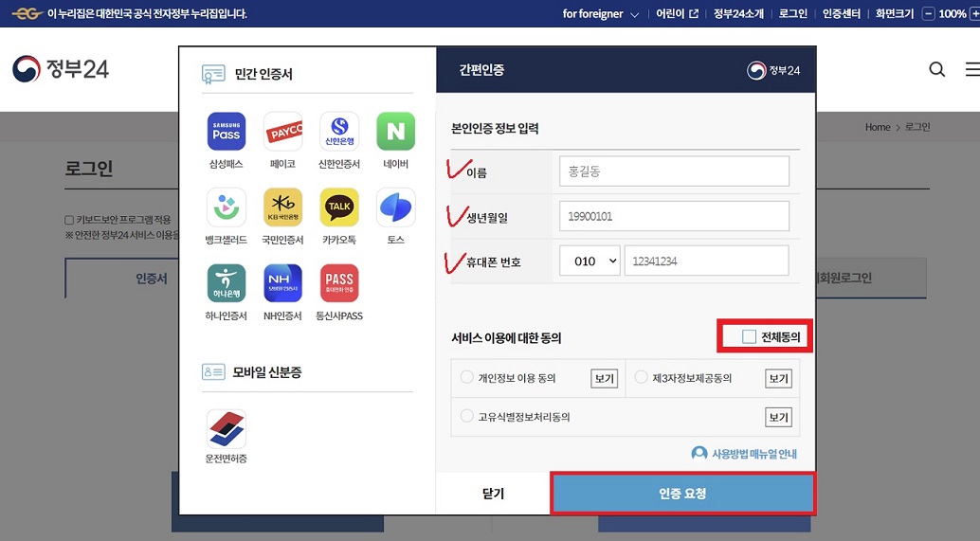Click the 닫기 button
The width and height of the screenshot is (980, 541).
click(x=493, y=494)
